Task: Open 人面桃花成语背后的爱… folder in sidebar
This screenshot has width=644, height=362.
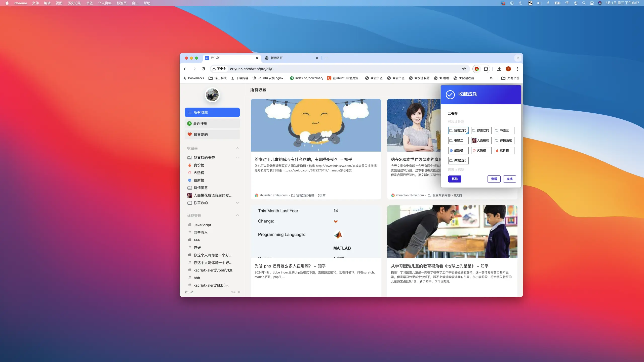Action: coord(210,195)
